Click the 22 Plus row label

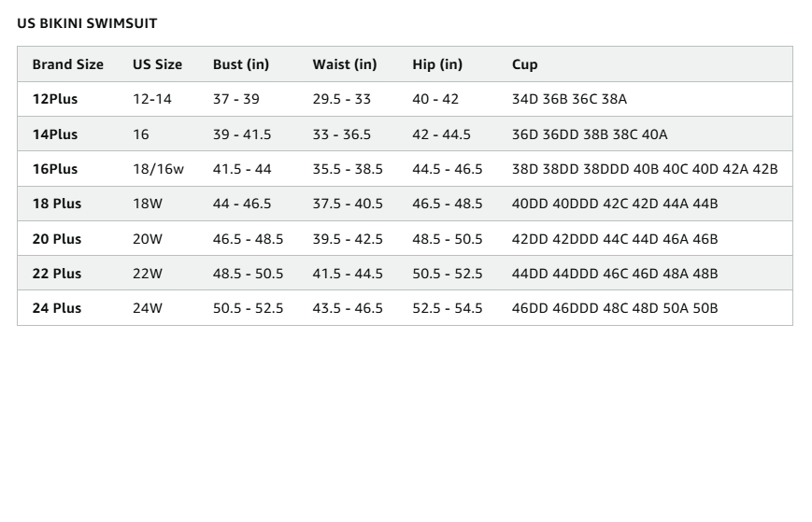click(57, 274)
